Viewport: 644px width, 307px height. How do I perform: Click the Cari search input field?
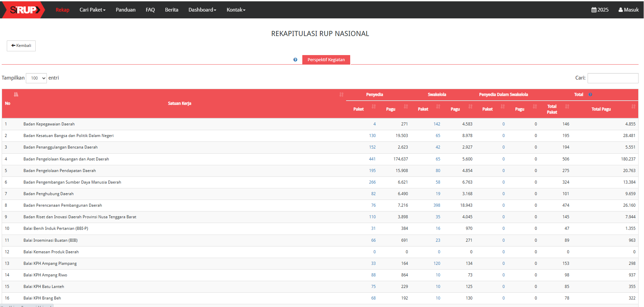pos(613,78)
